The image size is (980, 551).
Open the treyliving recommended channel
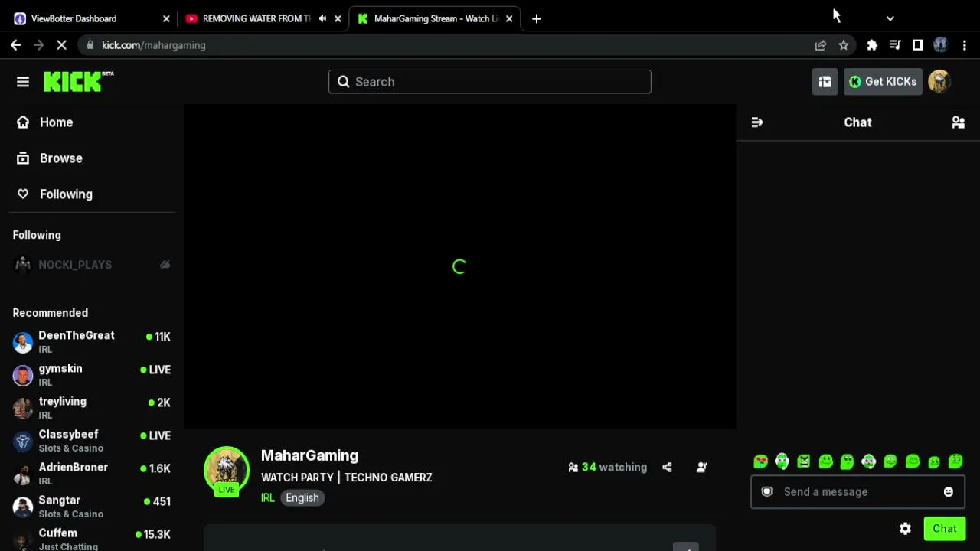(x=92, y=408)
